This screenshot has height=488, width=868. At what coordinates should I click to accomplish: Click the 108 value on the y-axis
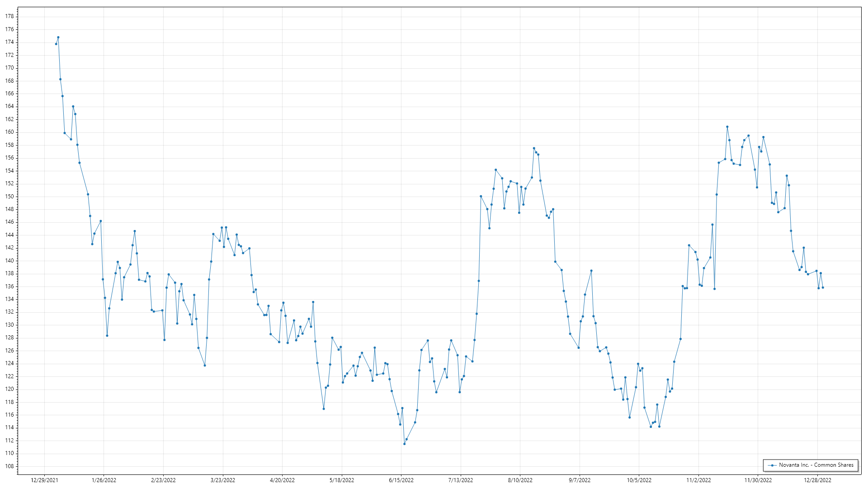tap(9, 466)
